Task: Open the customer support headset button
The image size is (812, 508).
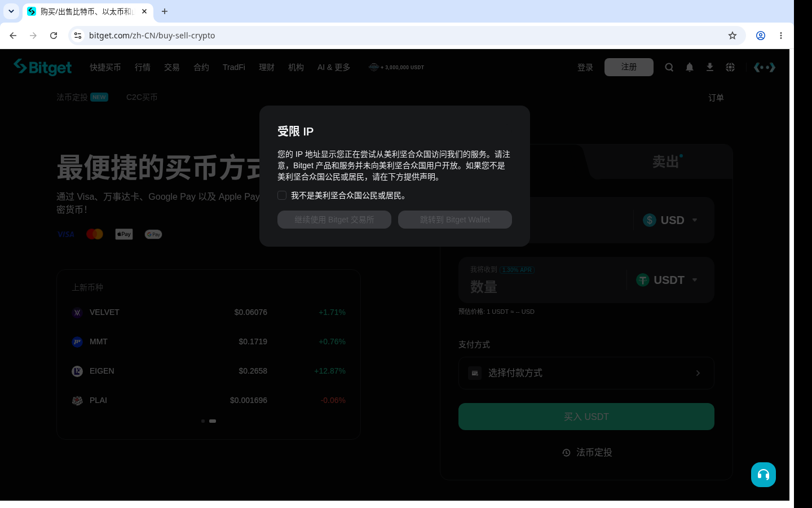Action: [764, 475]
